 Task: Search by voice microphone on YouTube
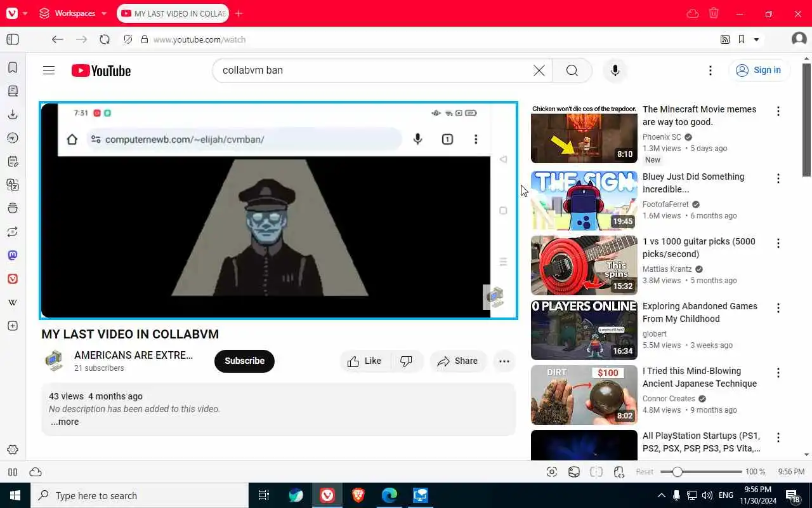click(x=615, y=70)
